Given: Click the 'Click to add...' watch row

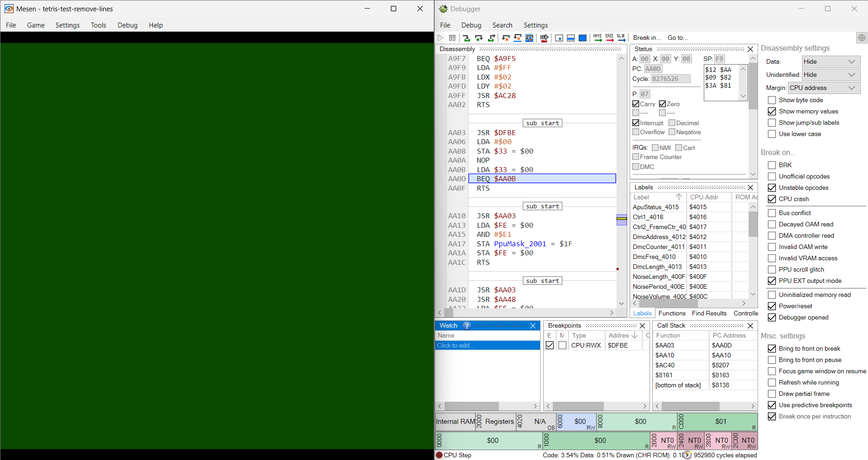Looking at the screenshot, I should tap(488, 345).
